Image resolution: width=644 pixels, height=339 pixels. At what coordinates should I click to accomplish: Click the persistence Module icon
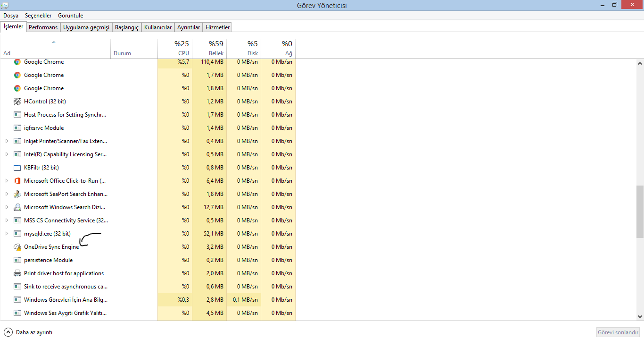(17, 260)
